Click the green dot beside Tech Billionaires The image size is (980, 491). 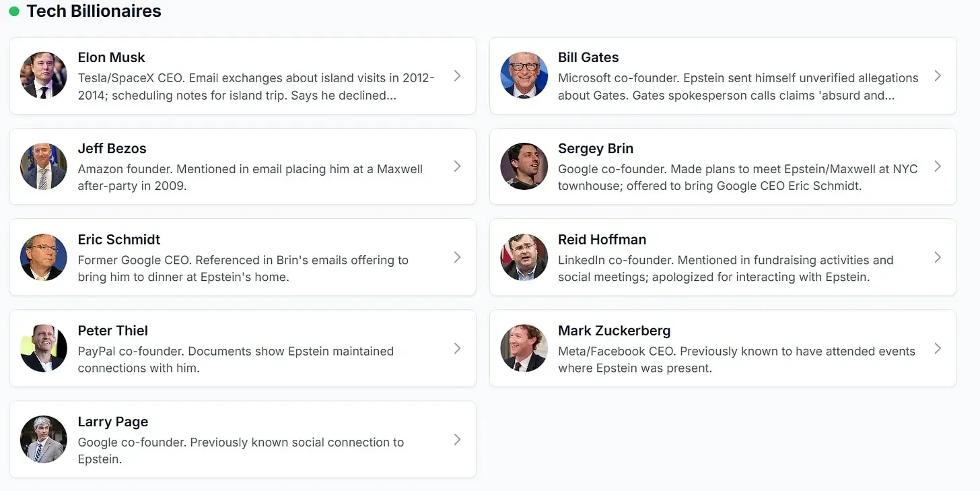[x=14, y=11]
